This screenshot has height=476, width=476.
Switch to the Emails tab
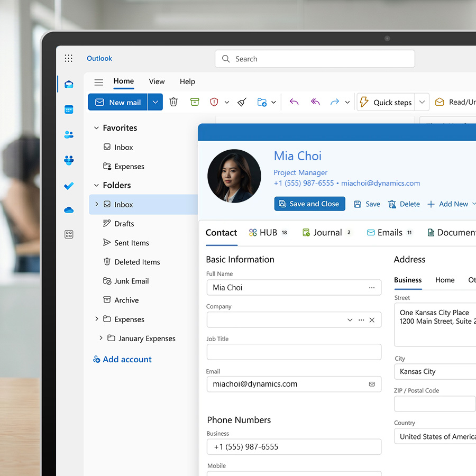[x=389, y=233]
